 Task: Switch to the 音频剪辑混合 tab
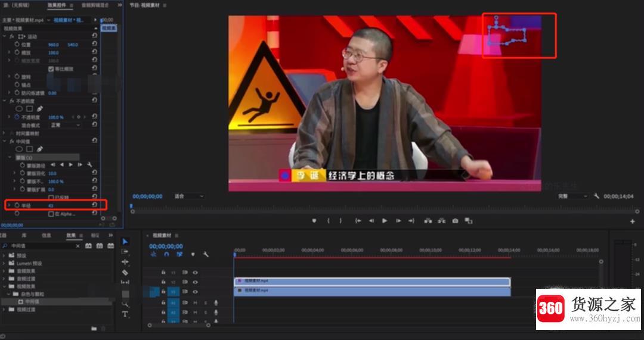(x=95, y=5)
